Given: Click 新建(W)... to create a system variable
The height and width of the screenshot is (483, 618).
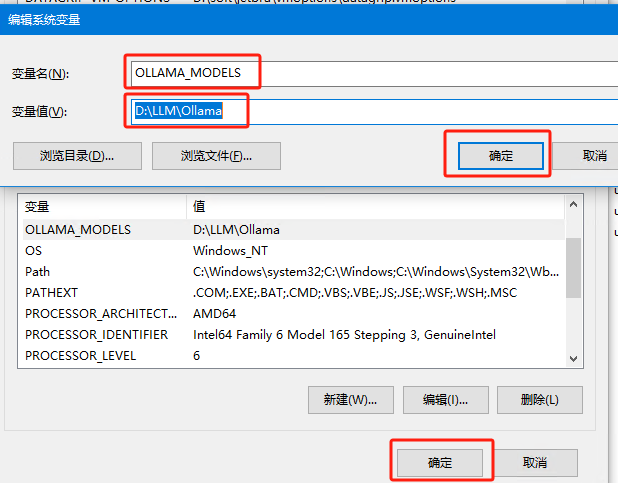Looking at the screenshot, I should pos(351,400).
